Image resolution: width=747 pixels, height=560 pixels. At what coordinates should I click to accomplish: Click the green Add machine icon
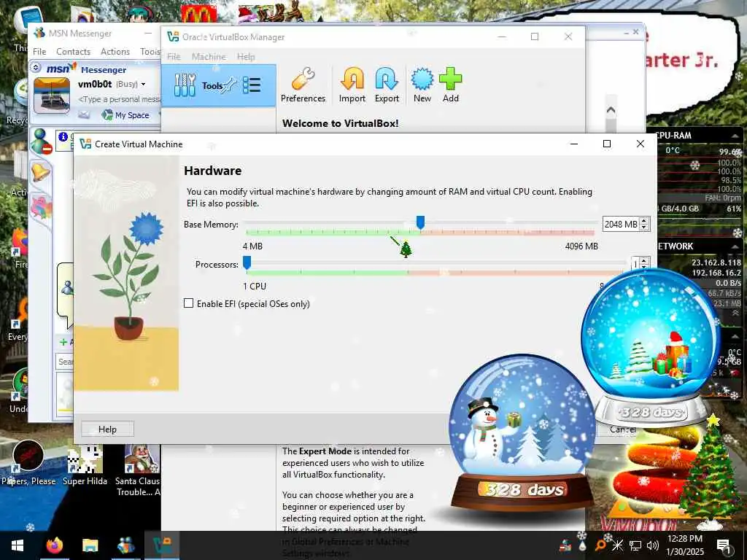(450, 86)
